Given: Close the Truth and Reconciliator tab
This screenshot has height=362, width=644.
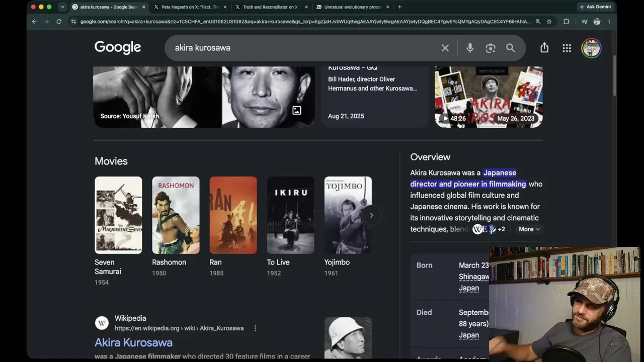Looking at the screenshot, I should (306, 7).
